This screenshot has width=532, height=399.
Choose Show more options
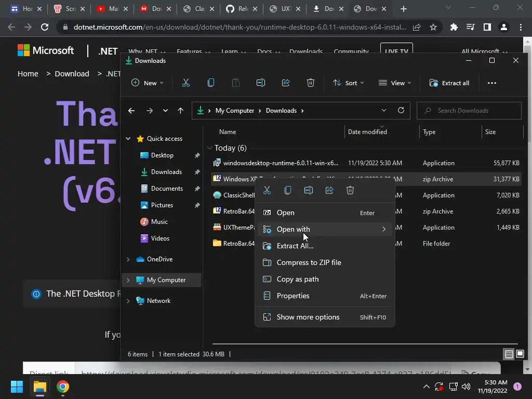point(325,317)
